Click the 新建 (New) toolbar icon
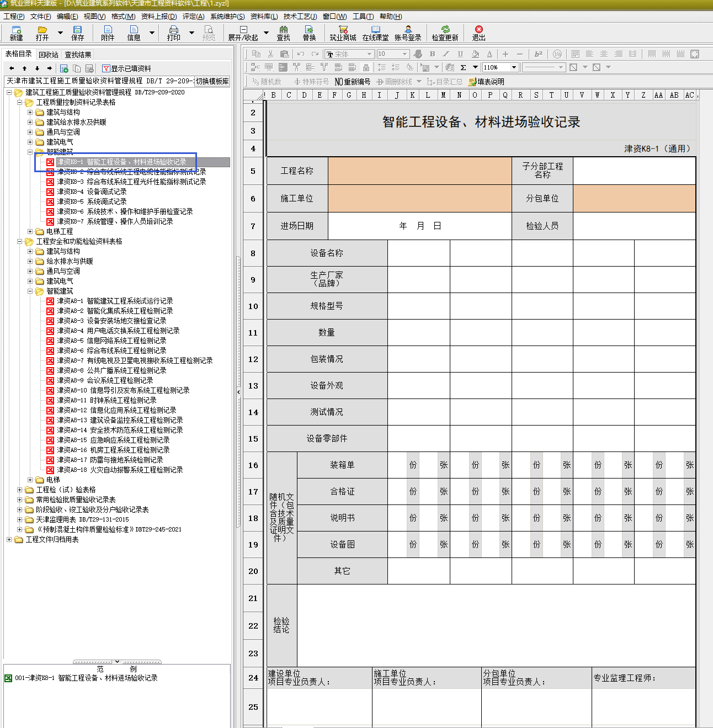The image size is (713, 728). 16,33
